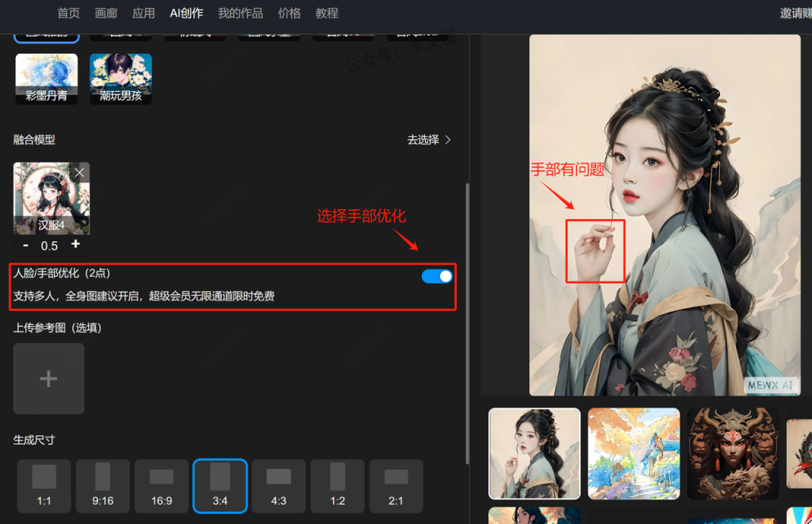
Task: Open the 教程 tutorial link
Action: [327, 13]
